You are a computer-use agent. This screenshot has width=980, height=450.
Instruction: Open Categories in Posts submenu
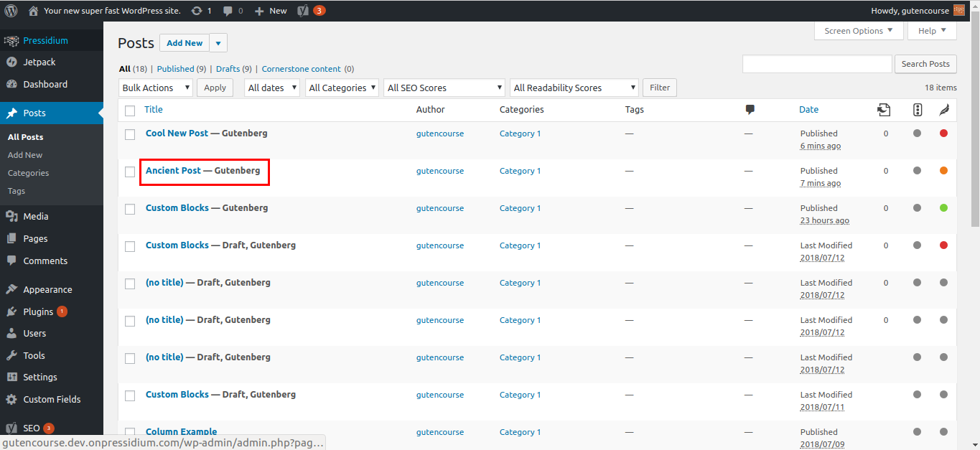(29, 173)
